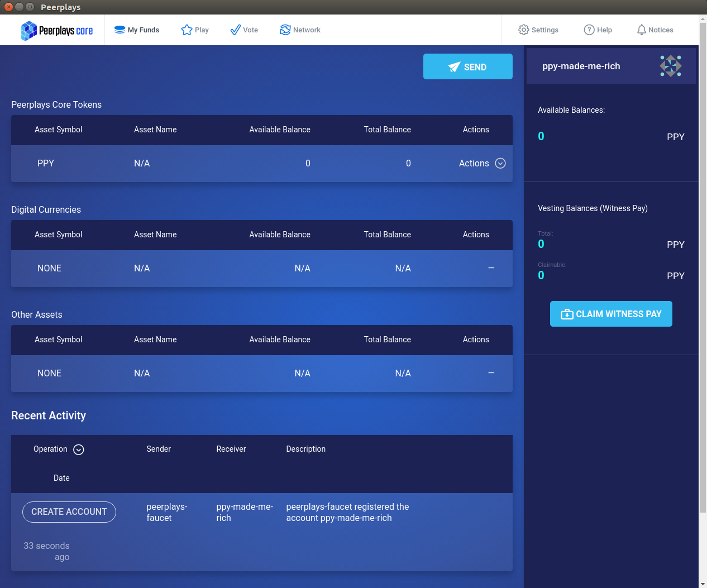Image resolution: width=707 pixels, height=588 pixels.
Task: Click the Sender column header
Action: (159, 449)
